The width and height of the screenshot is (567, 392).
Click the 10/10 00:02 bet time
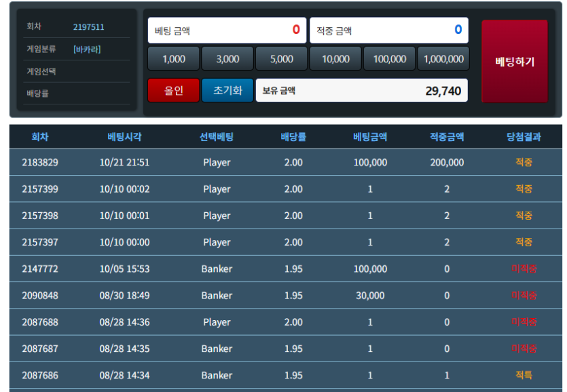click(124, 189)
